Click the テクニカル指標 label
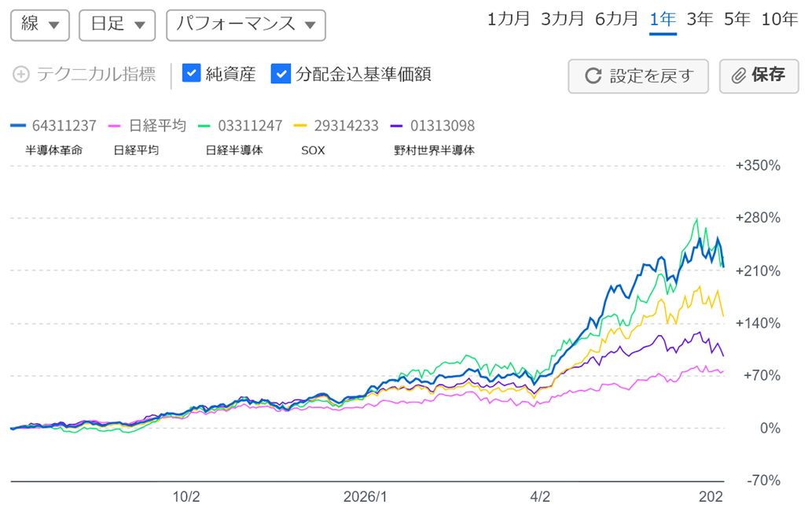Image resolution: width=812 pixels, height=508 pixels. pyautogui.click(x=97, y=74)
